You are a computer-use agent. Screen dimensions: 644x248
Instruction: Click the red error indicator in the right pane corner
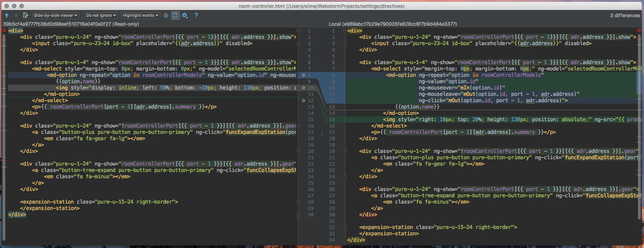pos(639,31)
